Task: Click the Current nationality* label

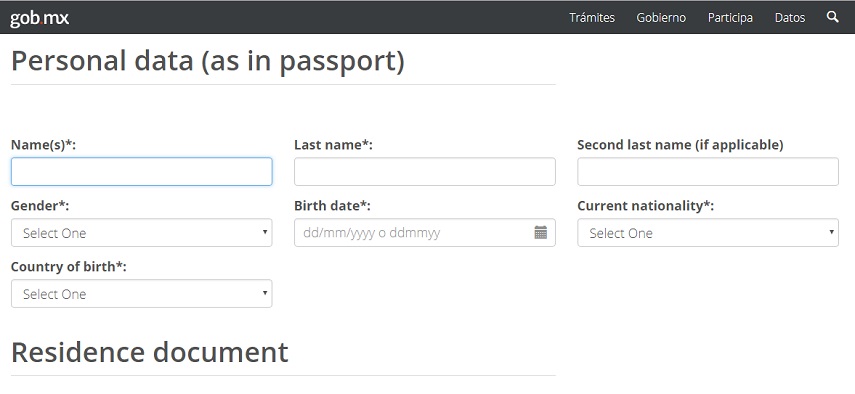Action: 646,206
